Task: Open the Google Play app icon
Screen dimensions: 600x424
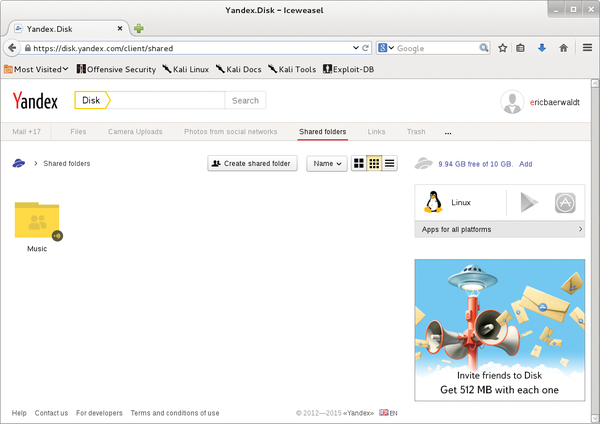Action: coord(529,202)
